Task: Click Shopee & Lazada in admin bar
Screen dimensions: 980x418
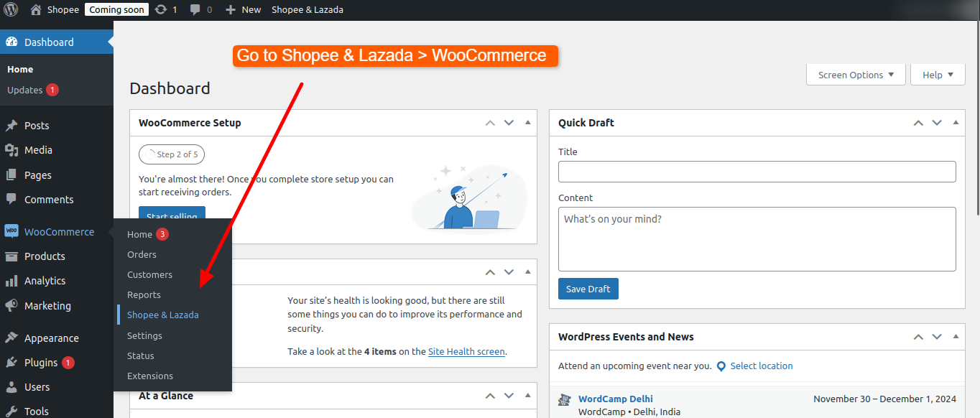Action: tap(308, 10)
